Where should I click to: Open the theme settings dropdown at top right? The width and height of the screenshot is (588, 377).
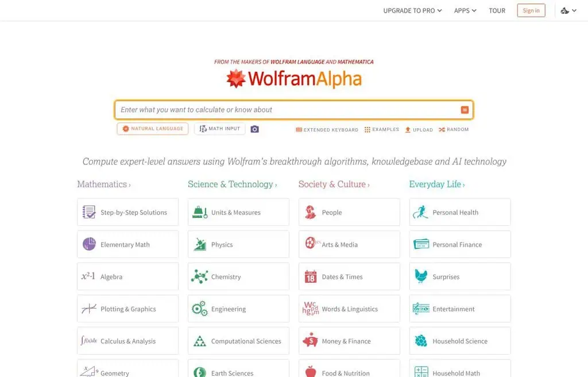568,10
